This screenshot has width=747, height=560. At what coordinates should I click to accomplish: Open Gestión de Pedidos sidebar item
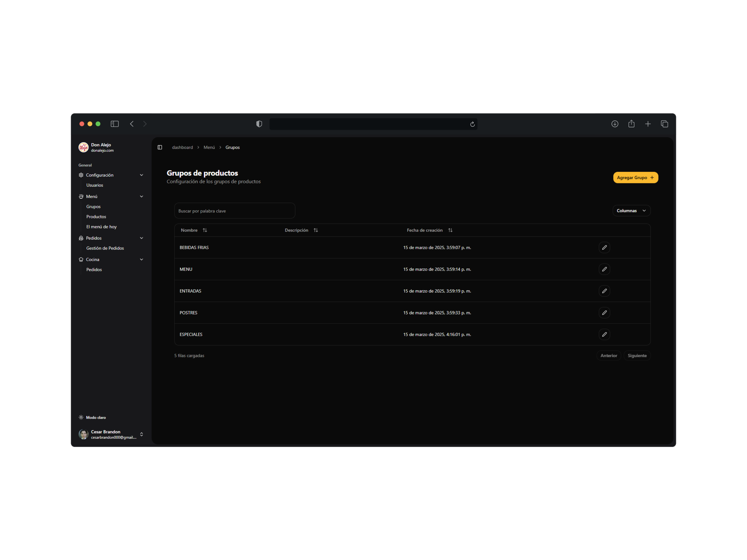pos(105,248)
